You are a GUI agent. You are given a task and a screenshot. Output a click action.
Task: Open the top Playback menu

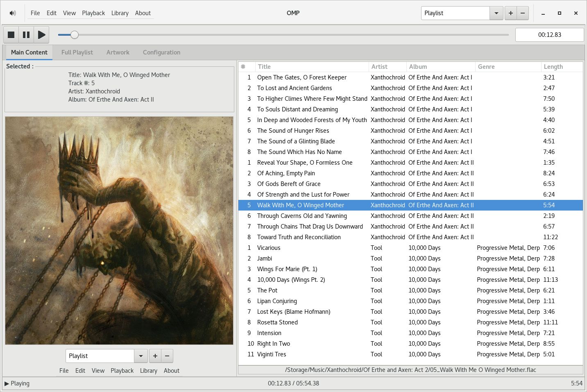(93, 13)
